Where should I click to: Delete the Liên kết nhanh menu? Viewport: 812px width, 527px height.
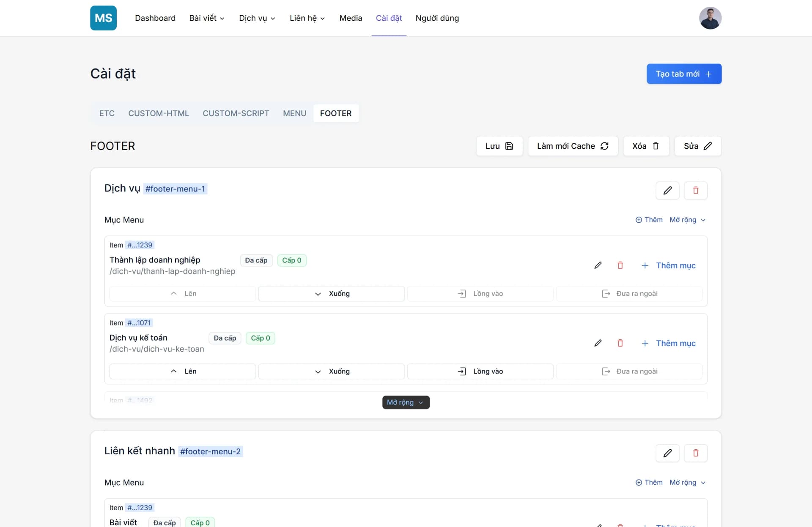pos(695,453)
